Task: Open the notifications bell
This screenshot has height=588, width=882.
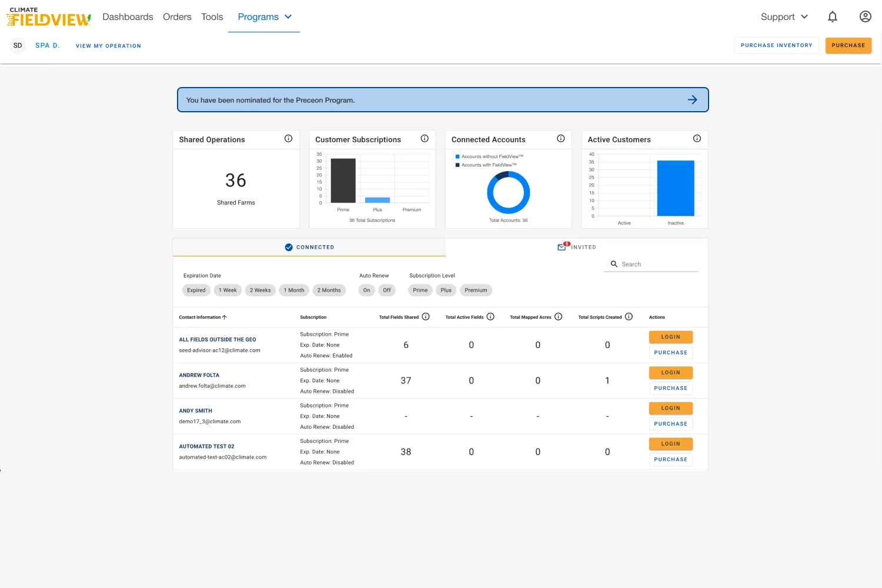Action: [x=833, y=17]
